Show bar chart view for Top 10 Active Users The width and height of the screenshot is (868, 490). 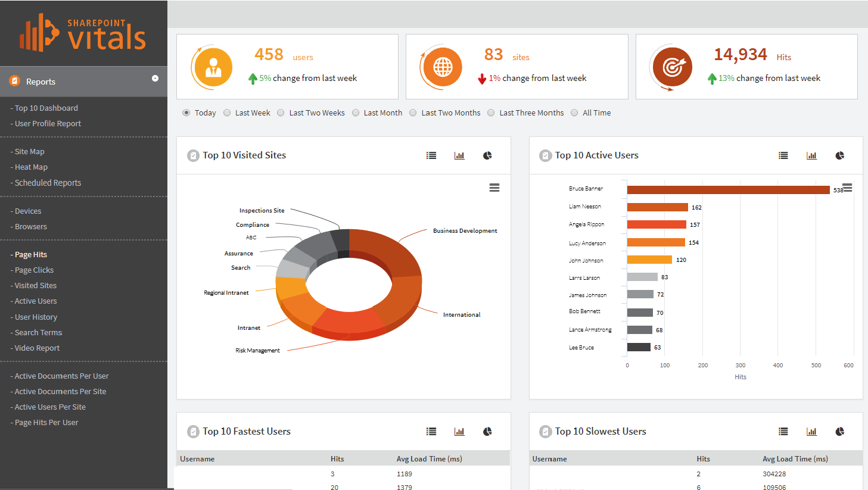pyautogui.click(x=811, y=155)
